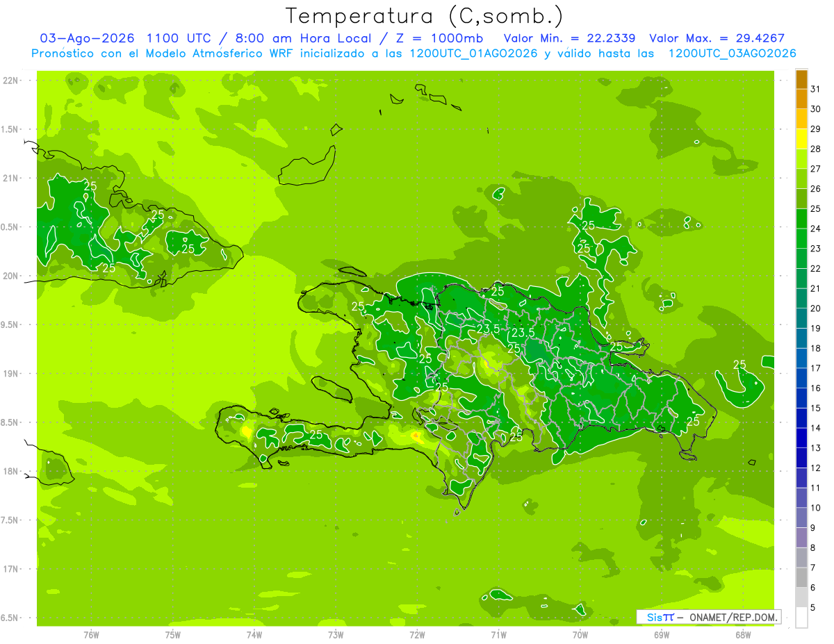The width and height of the screenshot is (834, 644).
Task: Pick the white legend swatch below 5
Action: (801, 618)
